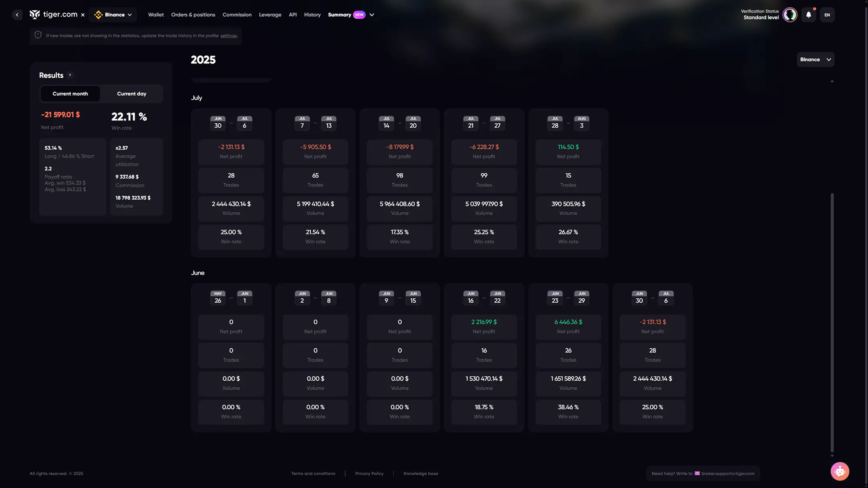
Task: Open the notifications bell
Action: (809, 15)
